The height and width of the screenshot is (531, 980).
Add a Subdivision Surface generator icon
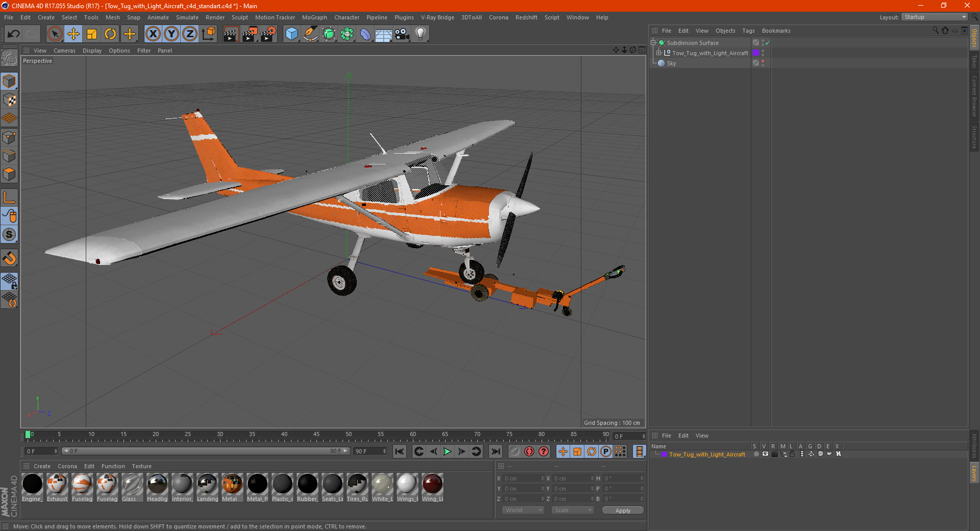tap(329, 34)
